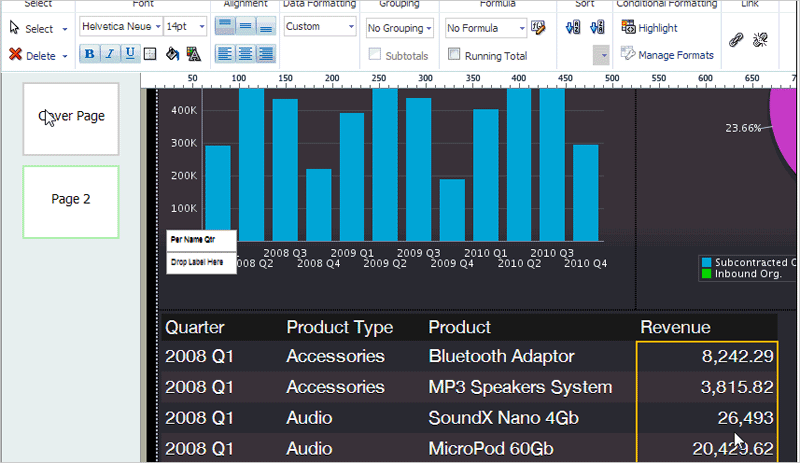This screenshot has width=800, height=463.
Task: Open the No Formula dropdown
Action: tap(486, 28)
